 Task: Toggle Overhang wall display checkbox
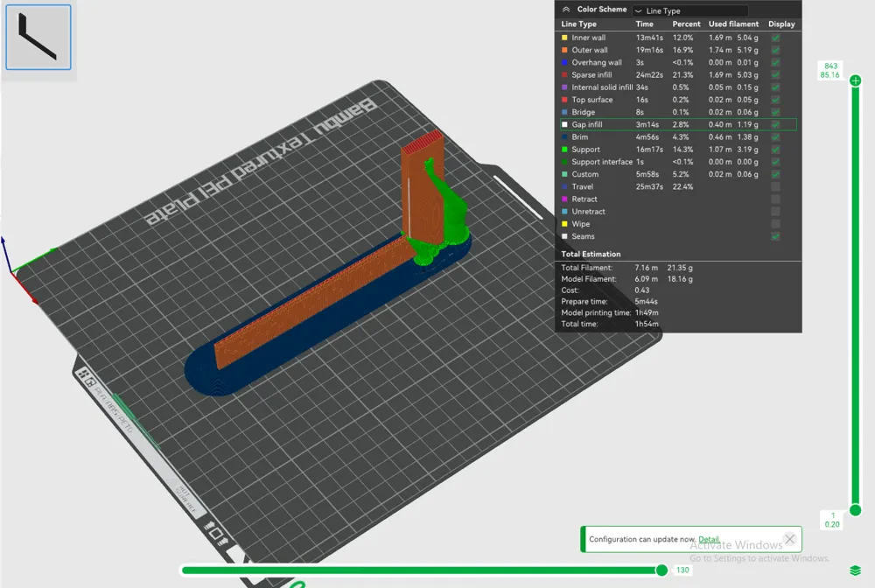point(775,62)
